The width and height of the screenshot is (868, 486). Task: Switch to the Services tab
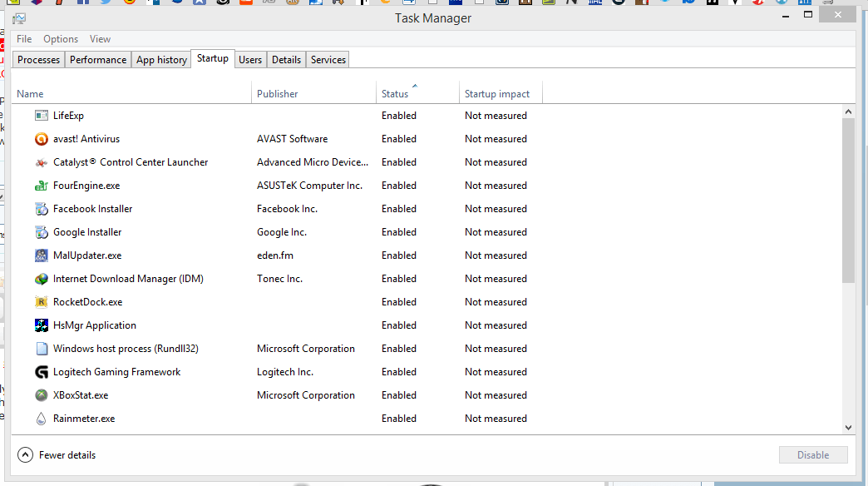tap(327, 59)
